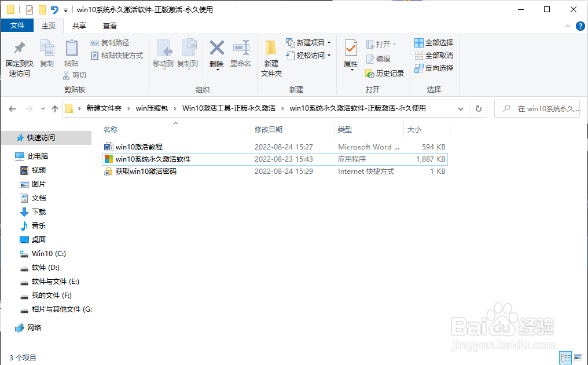Image resolution: width=588 pixels, height=365 pixels.
Task: Click Open (打开) in ribbon
Action: [381, 44]
